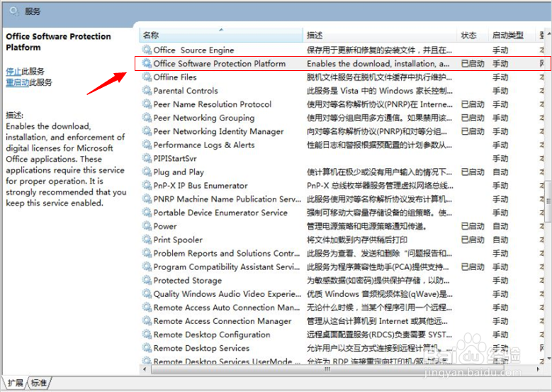Click the Parental Controls service name
This screenshot has width=552, height=392.
coord(186,91)
